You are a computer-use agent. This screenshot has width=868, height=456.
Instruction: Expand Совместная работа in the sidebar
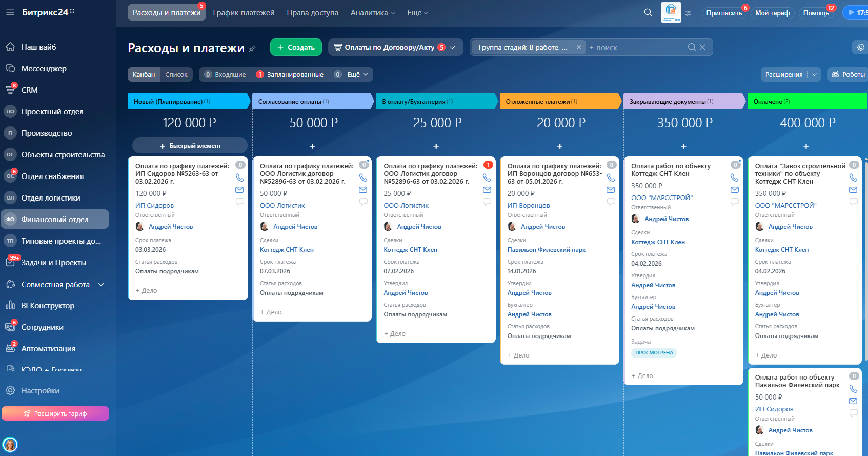(x=55, y=284)
